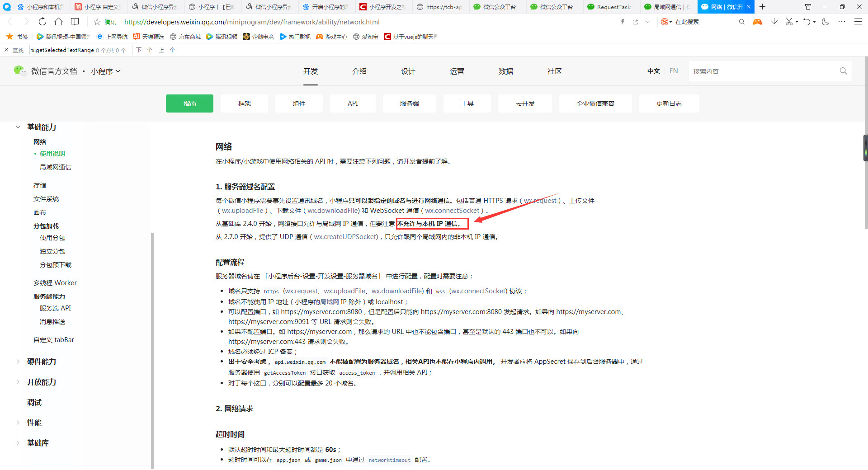Open the browser hamburger menu
868x470 pixels.
(x=858, y=22)
